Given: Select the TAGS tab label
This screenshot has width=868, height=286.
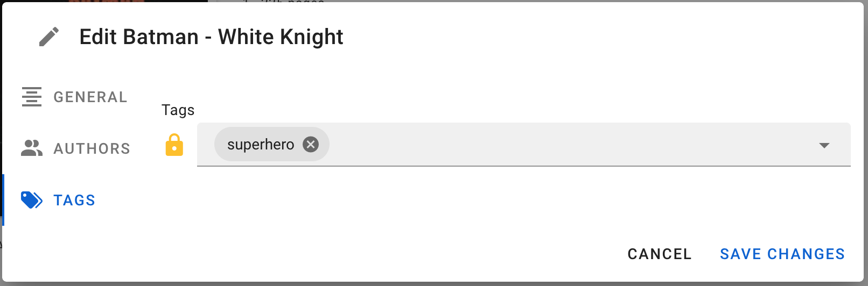Looking at the screenshot, I should tap(74, 200).
